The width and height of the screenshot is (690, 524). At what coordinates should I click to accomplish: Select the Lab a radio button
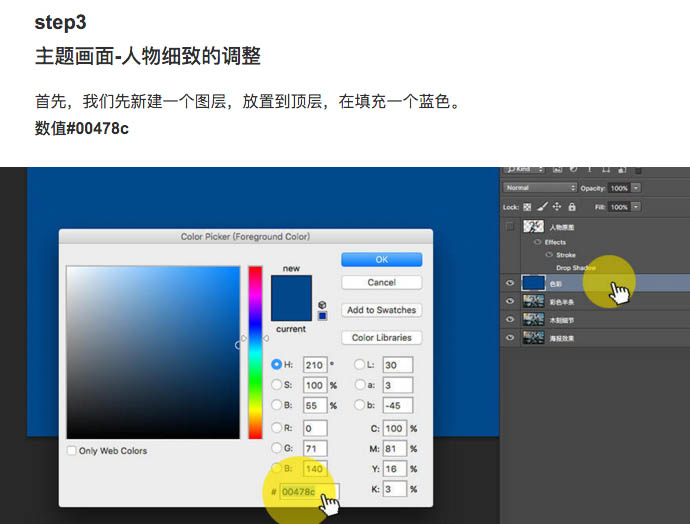pyautogui.click(x=360, y=385)
